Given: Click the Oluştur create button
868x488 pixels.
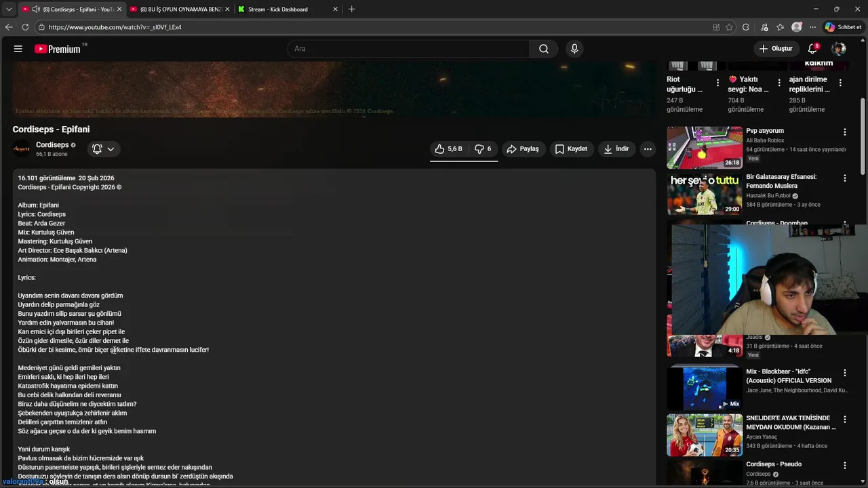Looking at the screenshot, I should point(776,49).
